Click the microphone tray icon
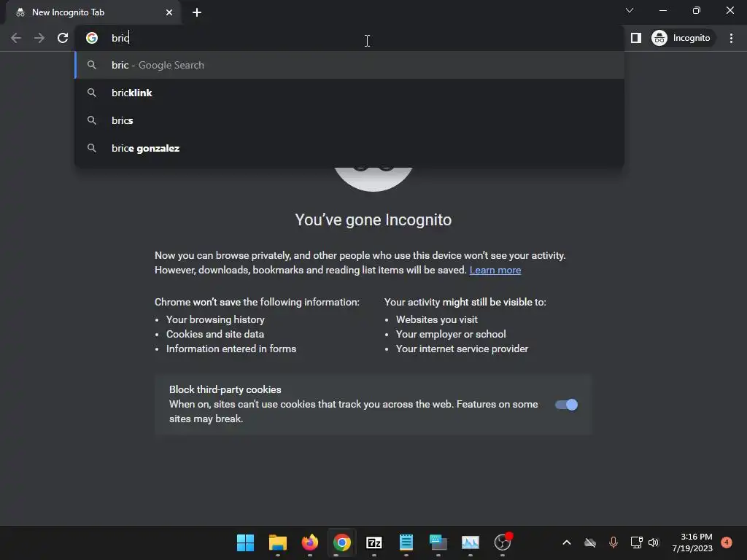Viewport: 747px width, 560px height. (x=613, y=542)
